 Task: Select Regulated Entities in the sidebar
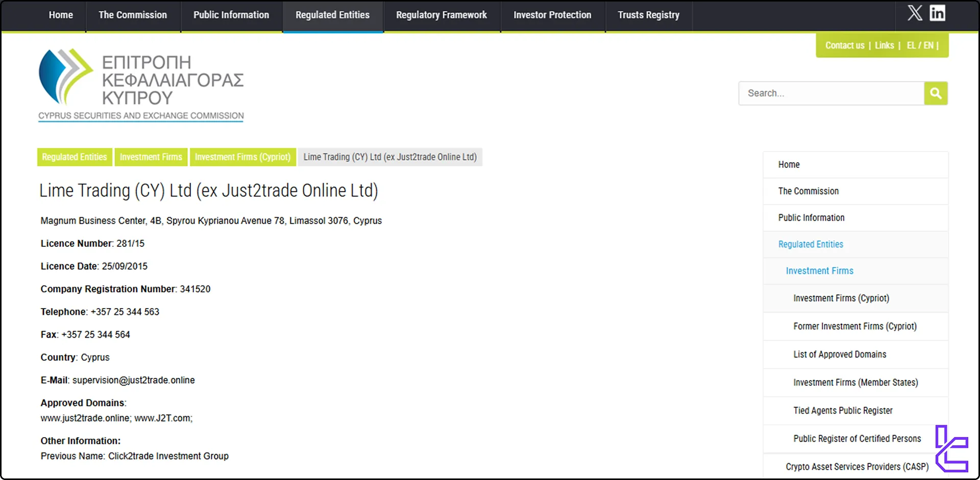click(x=855, y=244)
